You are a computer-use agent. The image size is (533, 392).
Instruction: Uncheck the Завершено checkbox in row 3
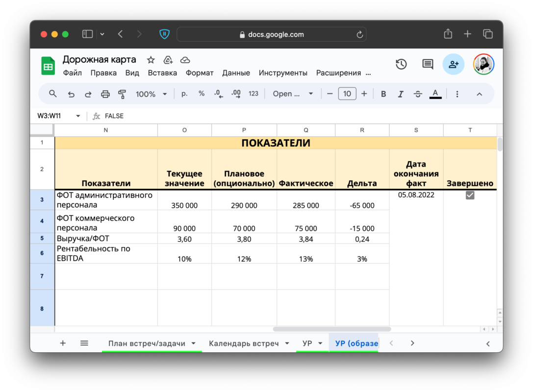tap(470, 195)
